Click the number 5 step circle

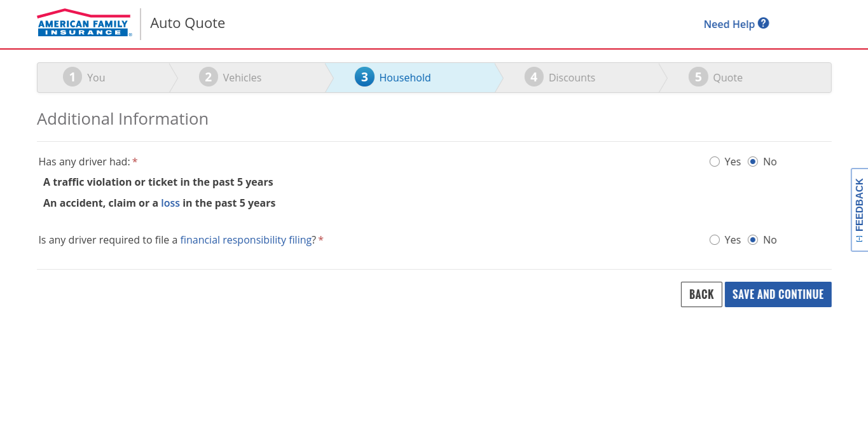[x=698, y=78]
